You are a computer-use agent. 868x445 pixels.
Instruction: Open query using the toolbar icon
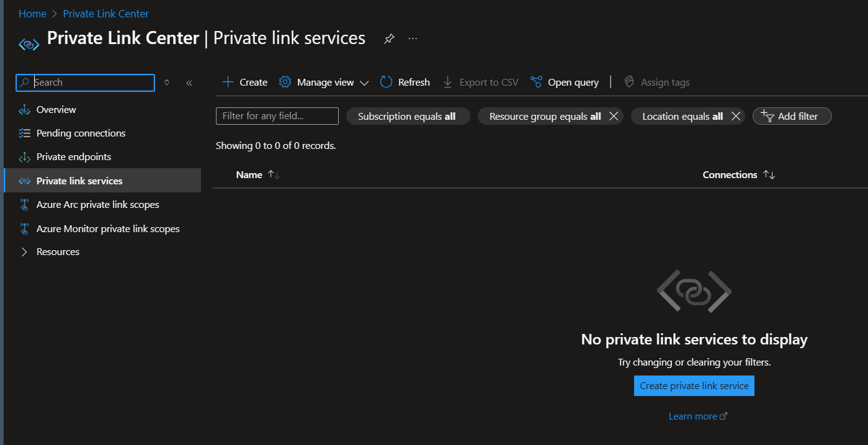[x=535, y=81]
